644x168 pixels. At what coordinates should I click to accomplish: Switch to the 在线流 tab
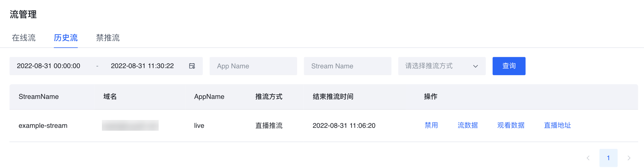24,38
